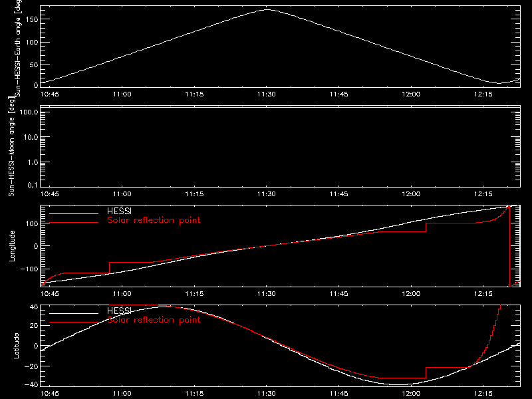Click 11:00 time label under Earth angle plot

click(122, 94)
